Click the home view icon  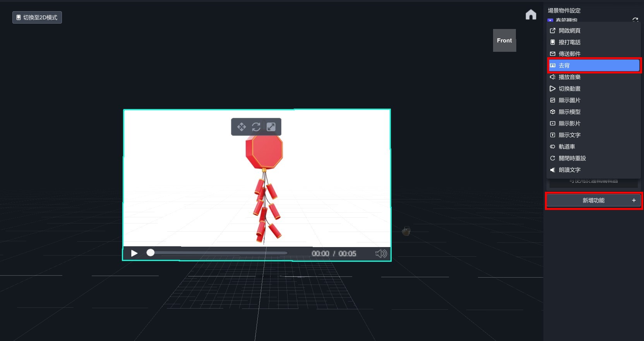(x=531, y=15)
